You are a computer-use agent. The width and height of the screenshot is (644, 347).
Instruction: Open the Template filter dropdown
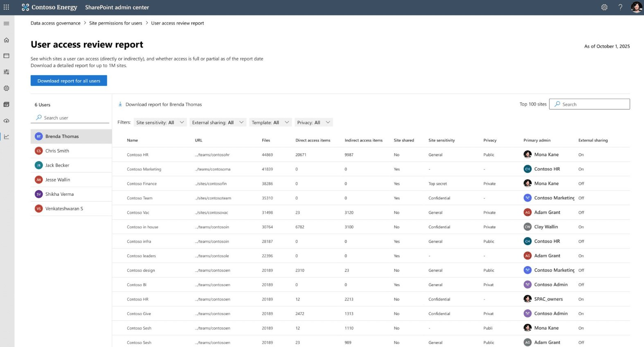tap(270, 123)
